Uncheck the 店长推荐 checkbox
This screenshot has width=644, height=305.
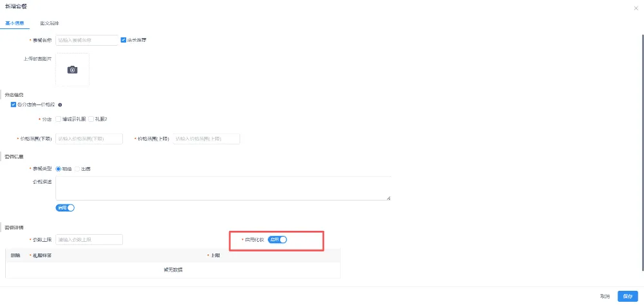pyautogui.click(x=124, y=40)
